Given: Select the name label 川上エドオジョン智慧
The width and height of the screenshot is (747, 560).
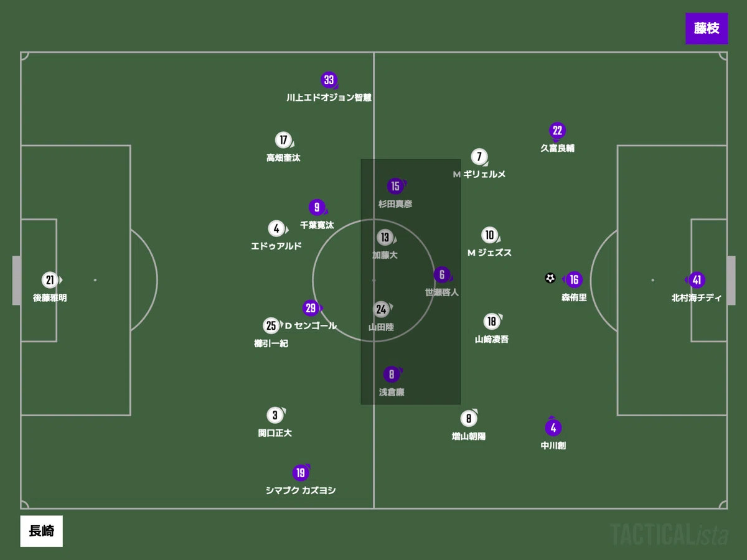Looking at the screenshot, I should pyautogui.click(x=329, y=98).
